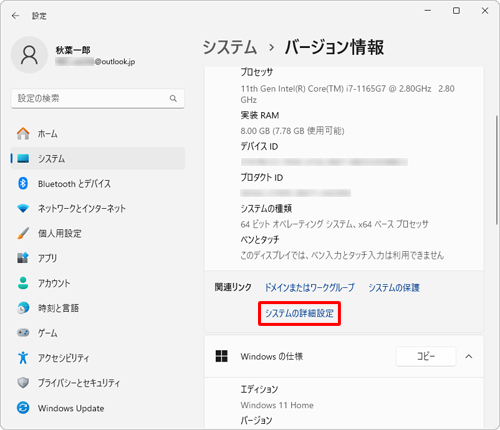Click the 8.00 GB RAM value

point(292,131)
